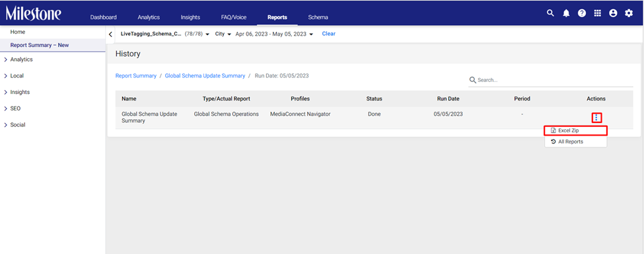Viewport: 644px width, 254px height.
Task: Click the Done status cell
Action: [x=374, y=114]
